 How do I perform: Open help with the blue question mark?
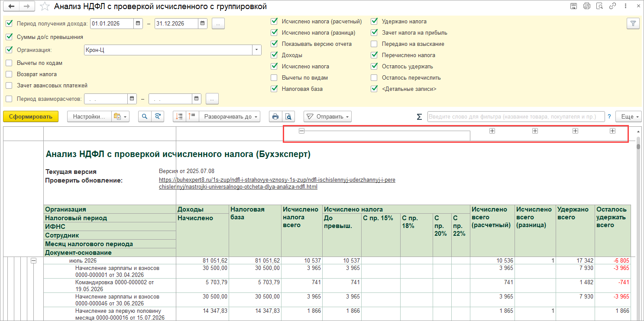(609, 116)
